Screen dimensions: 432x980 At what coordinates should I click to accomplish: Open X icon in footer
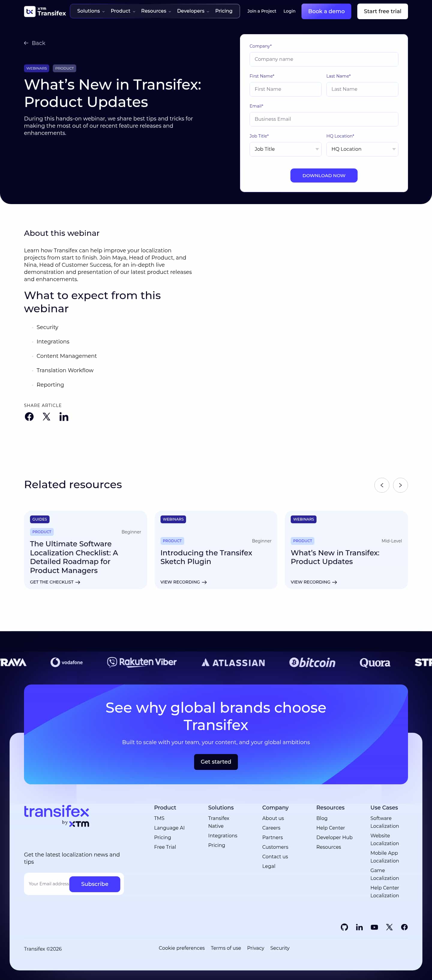point(389,927)
